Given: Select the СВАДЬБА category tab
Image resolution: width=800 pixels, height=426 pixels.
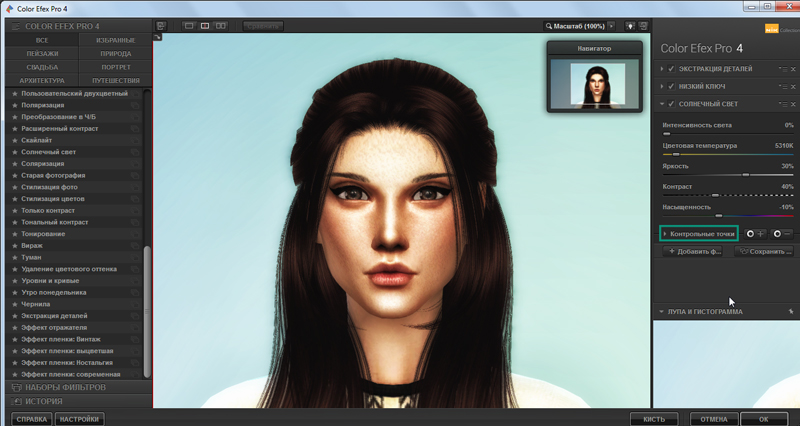Looking at the screenshot, I should point(42,67).
